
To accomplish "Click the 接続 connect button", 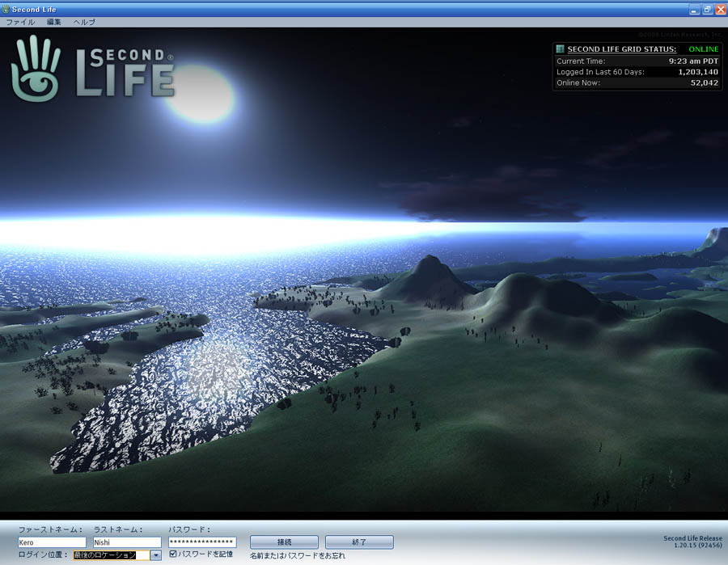I will pos(284,542).
